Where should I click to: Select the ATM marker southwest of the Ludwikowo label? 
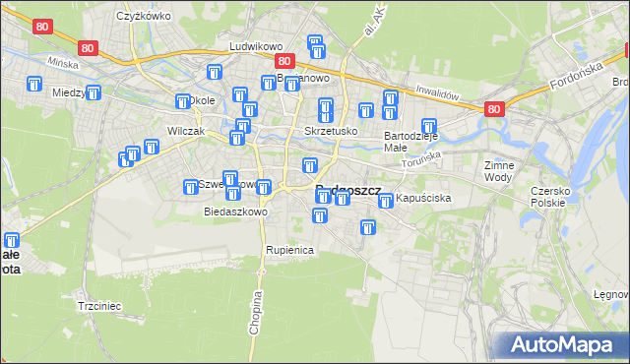pos(215,72)
